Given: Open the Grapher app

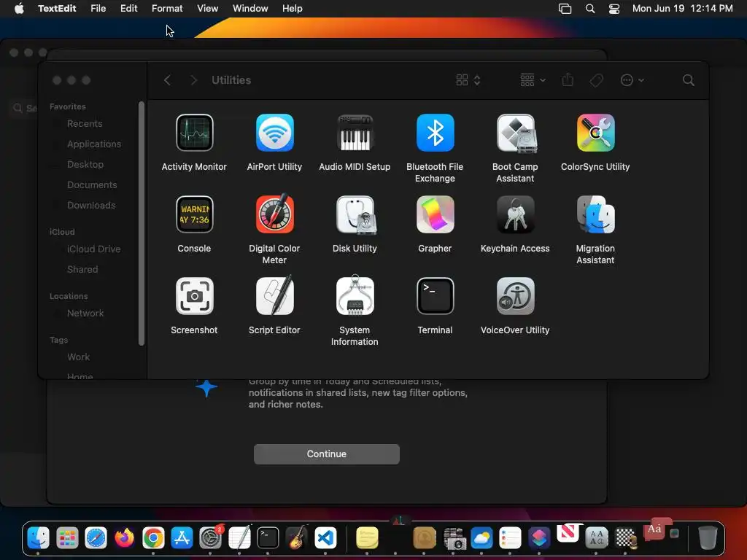Looking at the screenshot, I should [435, 214].
